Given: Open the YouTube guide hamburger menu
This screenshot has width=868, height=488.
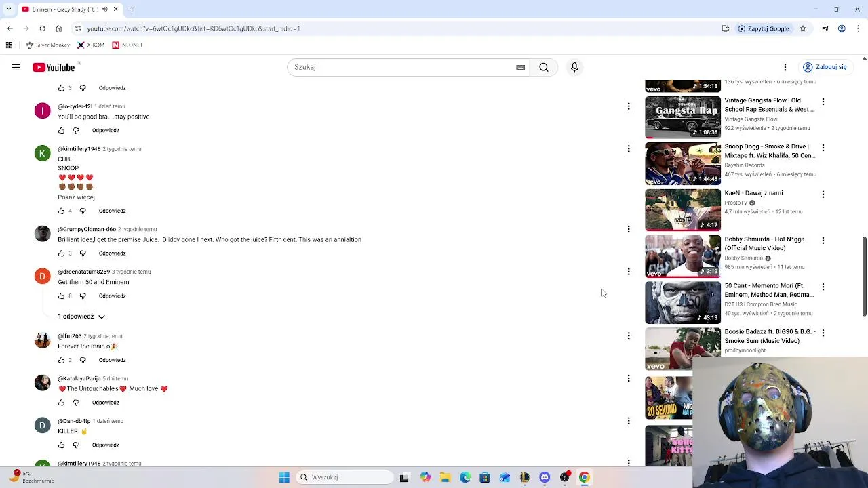Looking at the screenshot, I should click(16, 67).
